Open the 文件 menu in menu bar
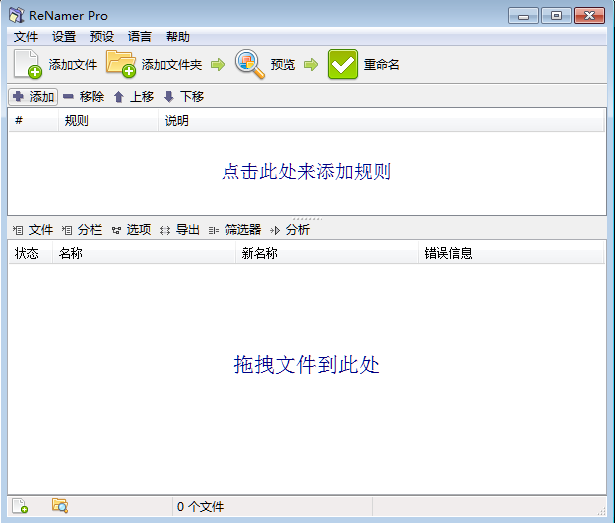Viewport: 615px width, 523px height. pyautogui.click(x=26, y=37)
